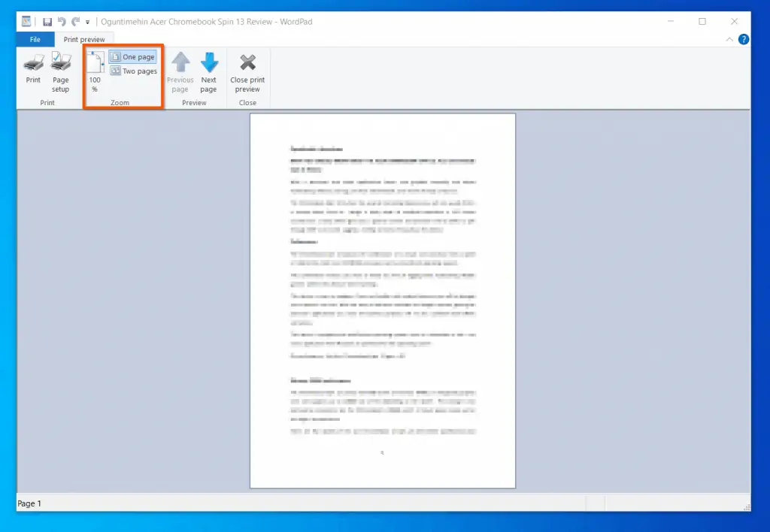Open WordPad Help via the question mark icon
This screenshot has height=532, width=770.
point(743,39)
